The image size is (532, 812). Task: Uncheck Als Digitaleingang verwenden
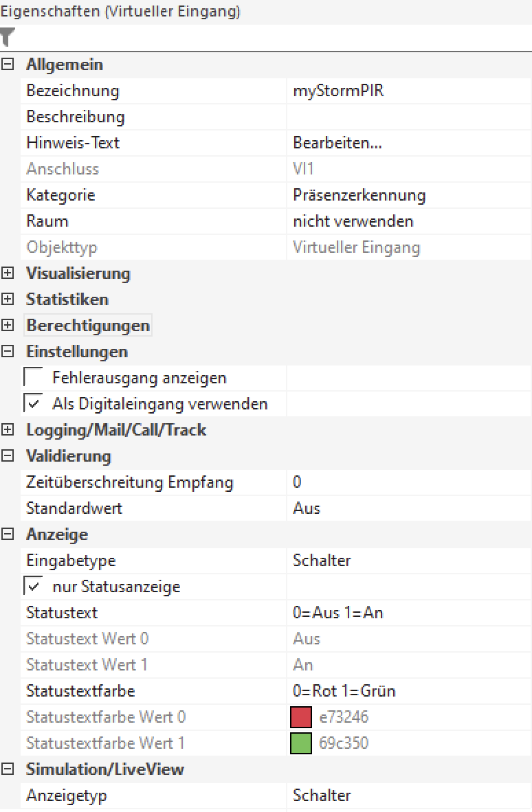33,404
